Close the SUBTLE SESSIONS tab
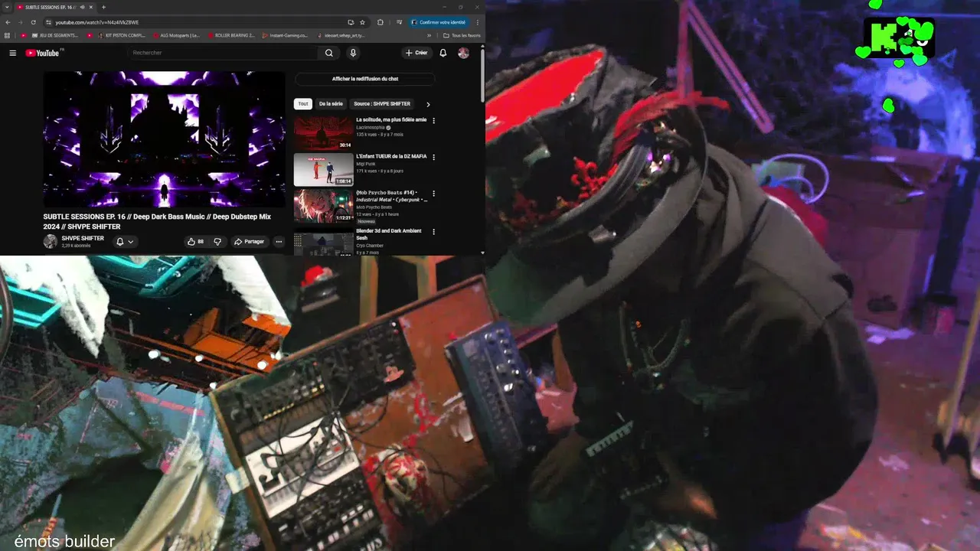The image size is (980, 551). point(91,7)
